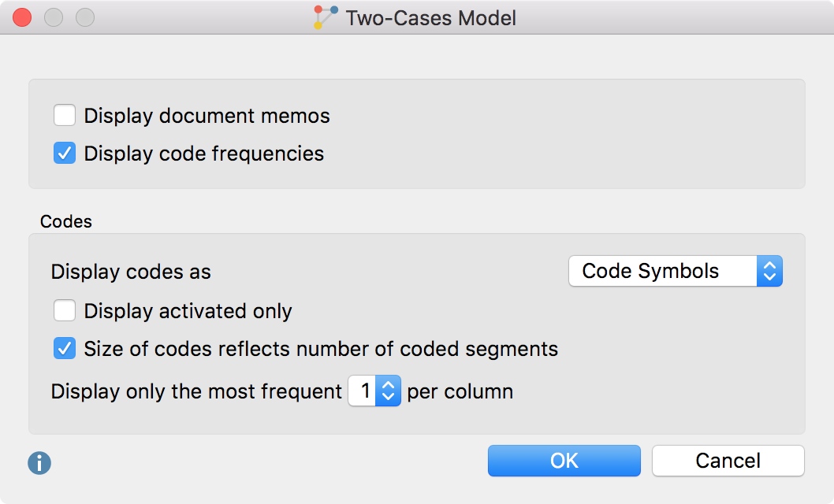Uncheck Size of codes reflects coded segments
834x504 pixels.
click(65, 348)
